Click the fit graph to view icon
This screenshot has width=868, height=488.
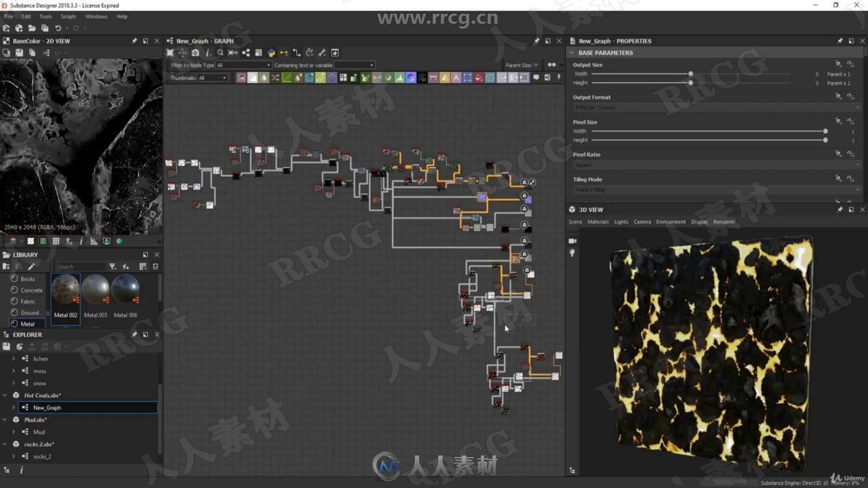click(x=170, y=53)
